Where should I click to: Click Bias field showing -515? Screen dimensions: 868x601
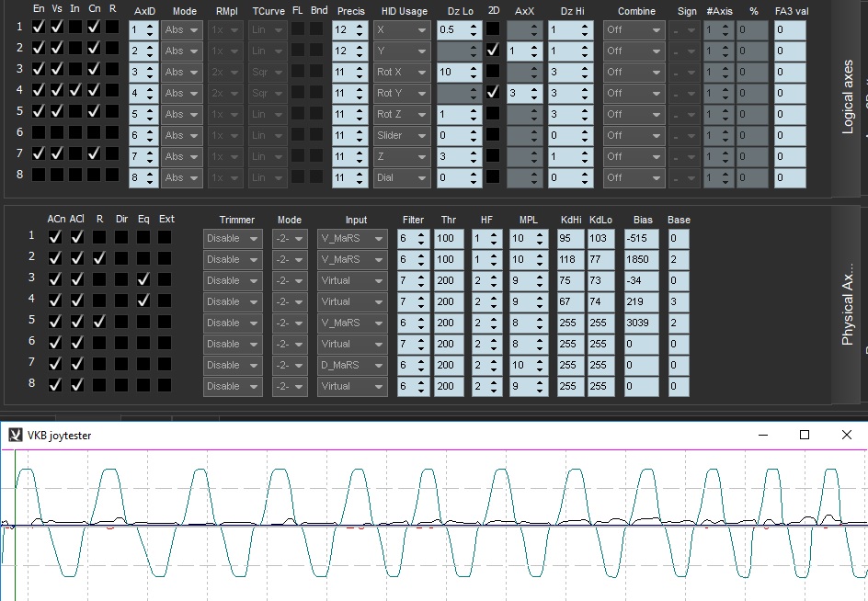pos(641,239)
